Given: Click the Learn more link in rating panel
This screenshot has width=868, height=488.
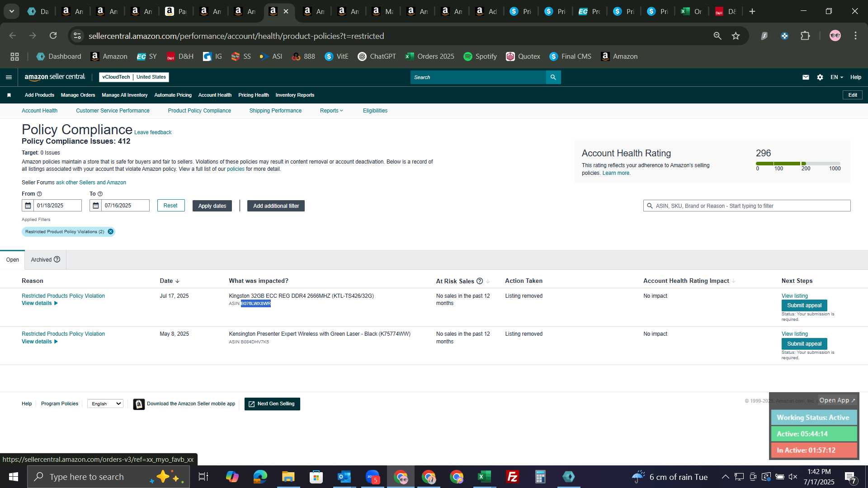Looking at the screenshot, I should (616, 173).
